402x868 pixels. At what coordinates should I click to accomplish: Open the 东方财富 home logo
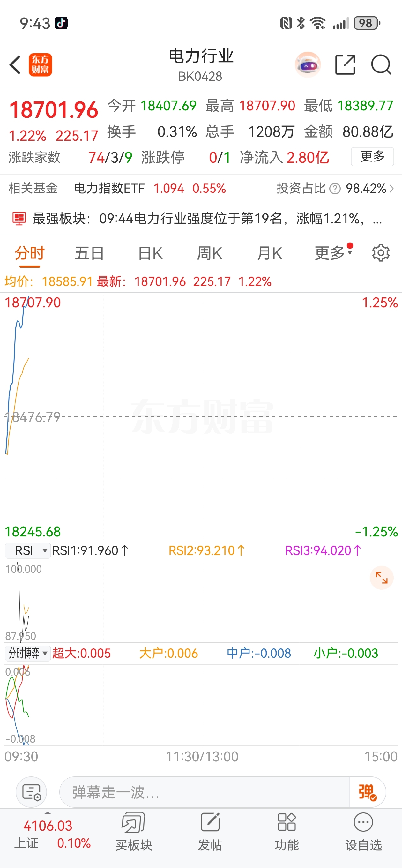point(40,65)
